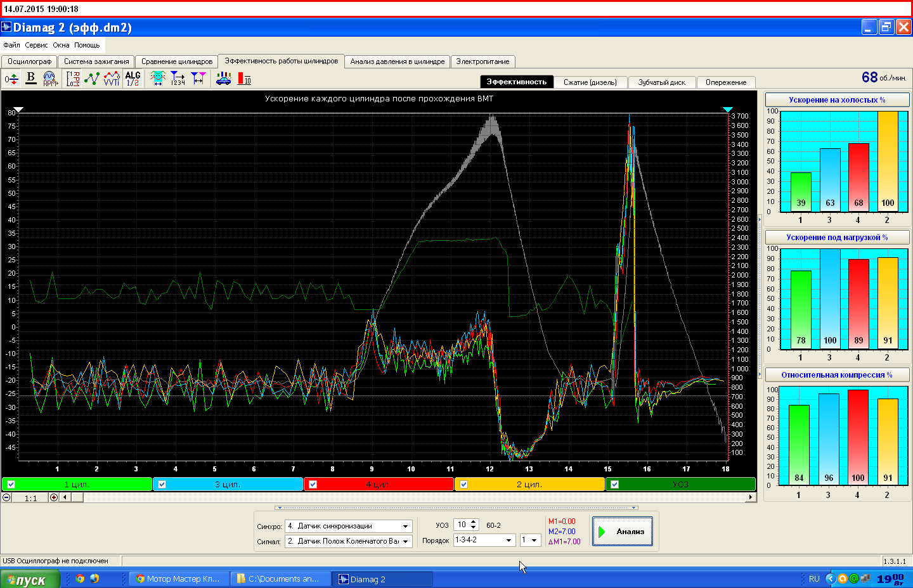This screenshot has width=913, height=588.
Task: Click horizontal scrollbar left arrow
Action: pyautogui.click(x=65, y=497)
